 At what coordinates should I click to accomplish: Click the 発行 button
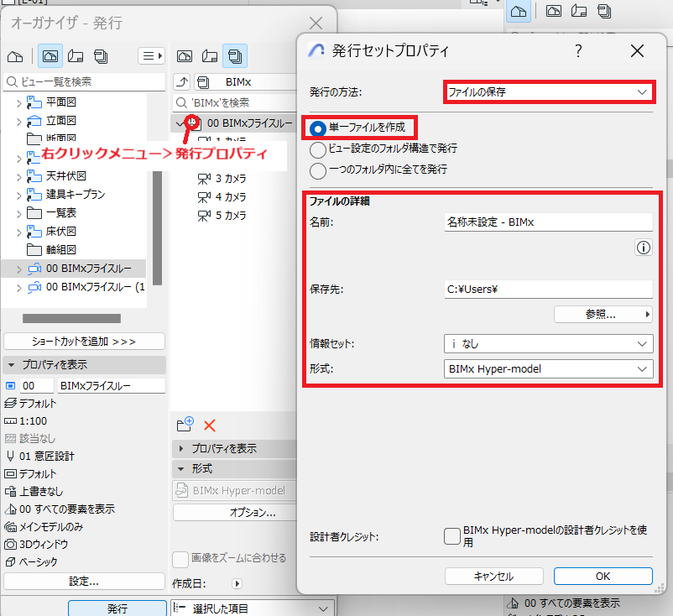tap(117, 608)
